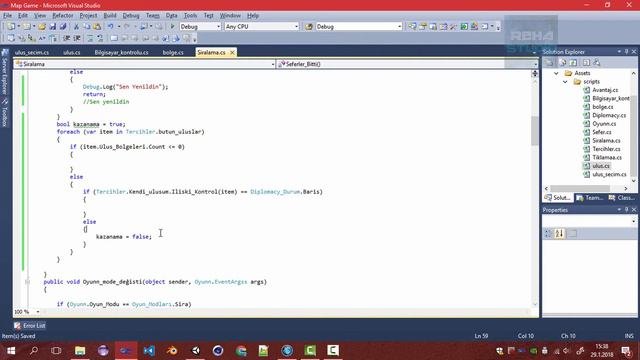Open the 100 % zoom level dropdown

click(x=27, y=312)
